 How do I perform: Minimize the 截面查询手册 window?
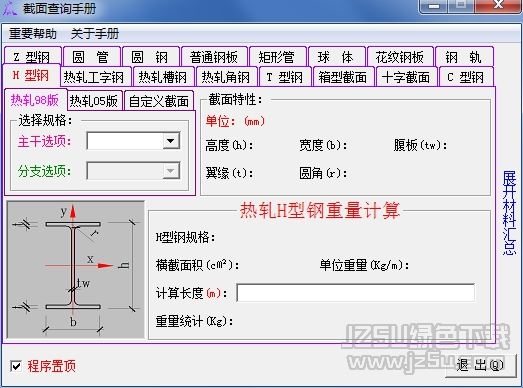pyautogui.click(x=433, y=6)
